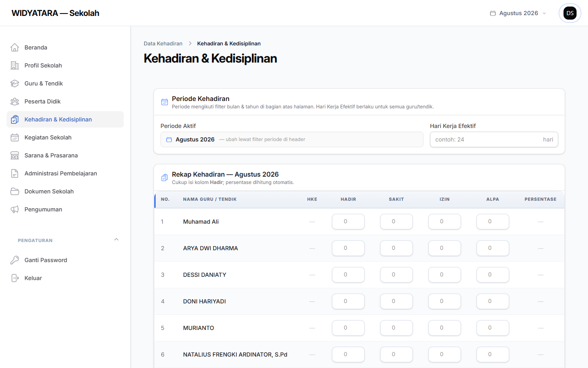
Task: Click the Administrasi Pembelajaran document icon
Action: (15, 173)
